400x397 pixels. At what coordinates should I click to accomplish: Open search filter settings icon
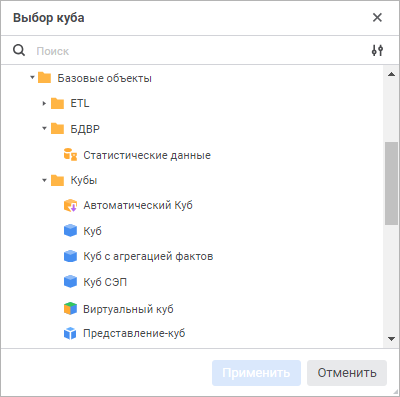pyautogui.click(x=377, y=51)
